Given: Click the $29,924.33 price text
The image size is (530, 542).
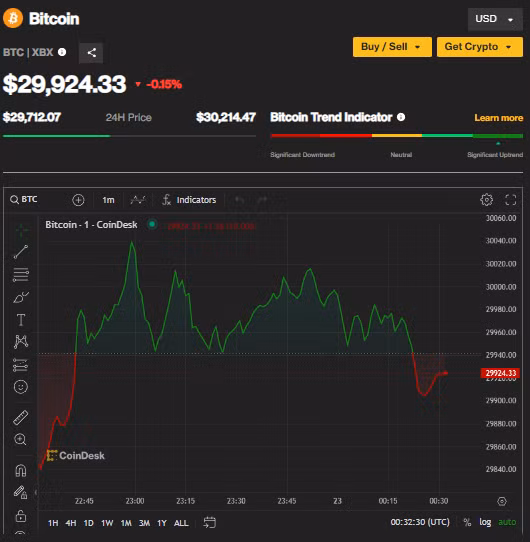Looking at the screenshot, I should [x=65, y=84].
